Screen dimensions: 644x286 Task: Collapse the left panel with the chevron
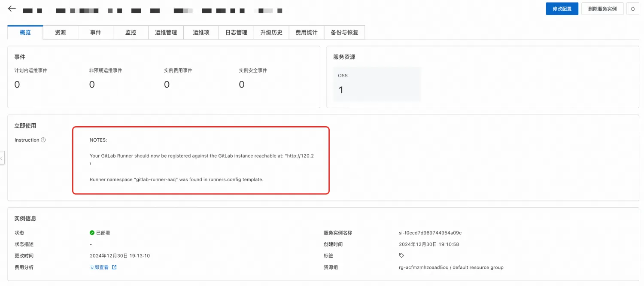(2, 158)
